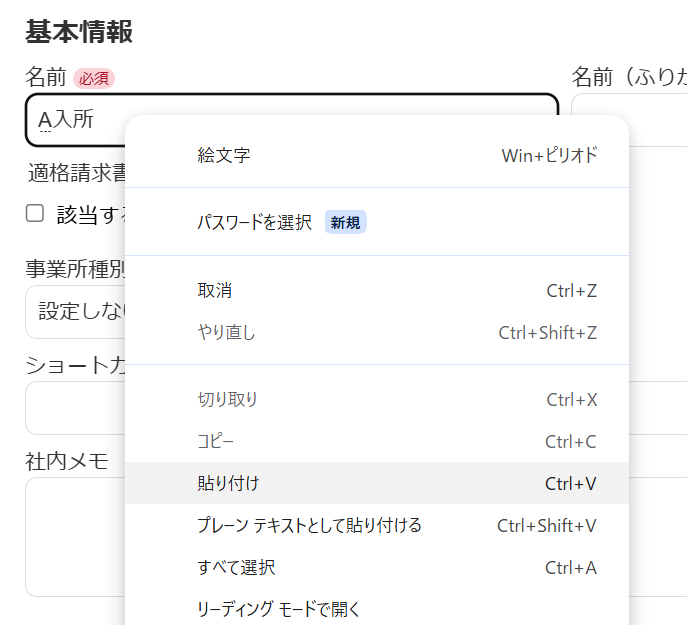
Task: Select 絵文字 in the context menu
Action: coord(377,155)
